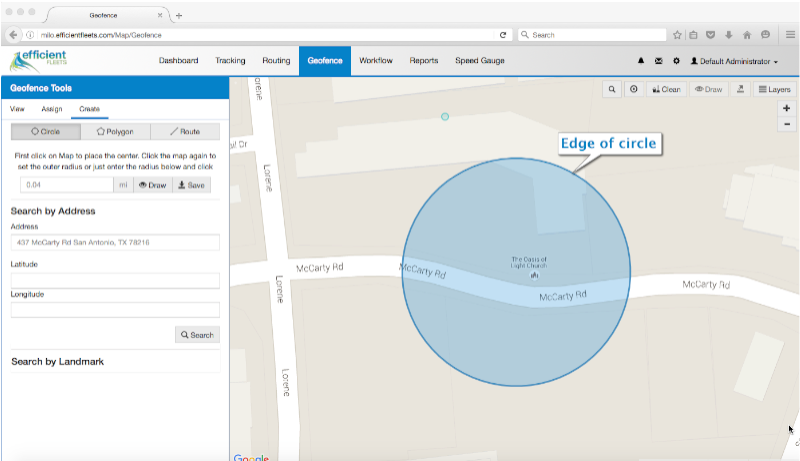Click the browser Search box
Screen dimensions: 800x461
point(592,35)
